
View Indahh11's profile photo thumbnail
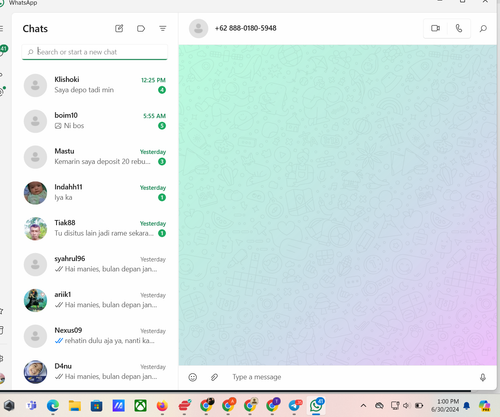tap(35, 193)
